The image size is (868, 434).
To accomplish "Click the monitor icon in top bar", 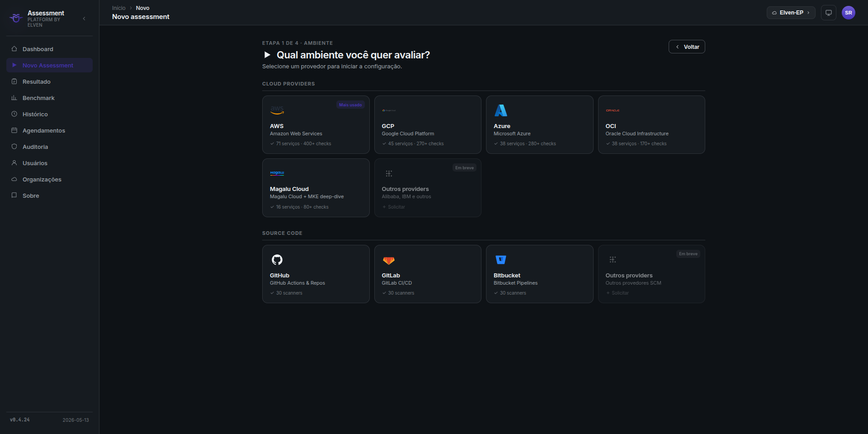I will point(828,13).
